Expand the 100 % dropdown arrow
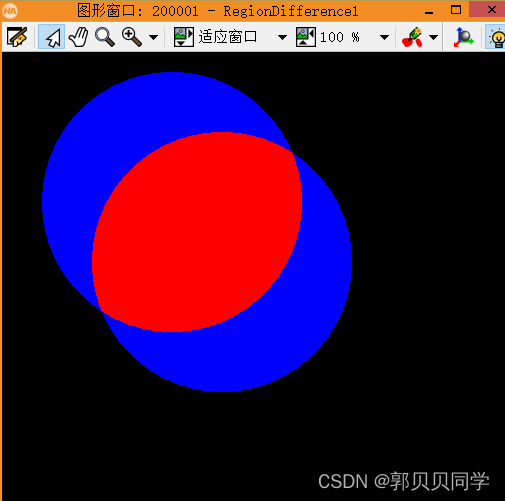 384,37
